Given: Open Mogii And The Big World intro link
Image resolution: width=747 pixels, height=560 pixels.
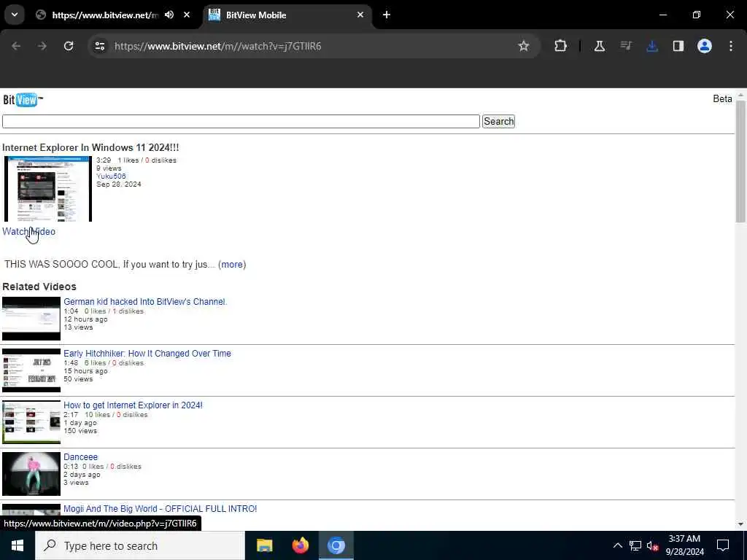Looking at the screenshot, I should tap(160, 508).
